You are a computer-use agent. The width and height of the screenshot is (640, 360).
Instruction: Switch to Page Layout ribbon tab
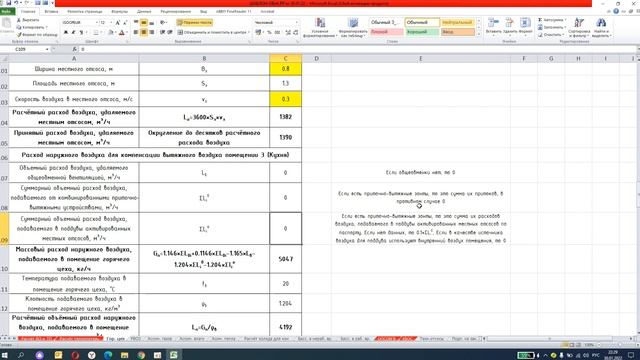pyautogui.click(x=85, y=11)
